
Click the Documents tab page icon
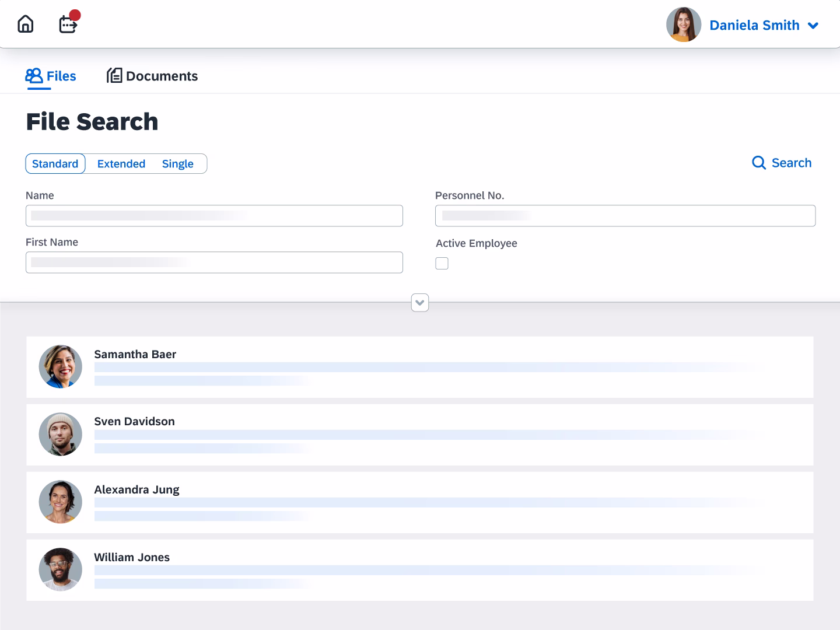tap(114, 76)
